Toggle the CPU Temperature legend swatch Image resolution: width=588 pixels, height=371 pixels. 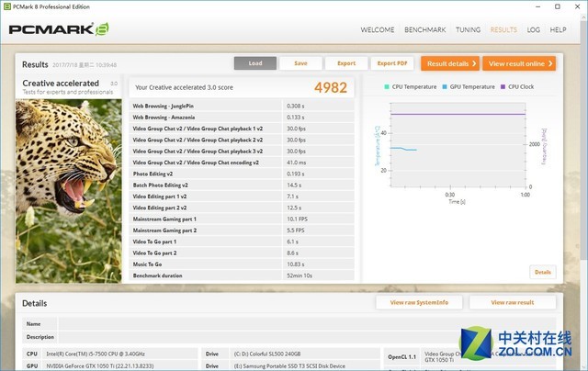click(387, 87)
